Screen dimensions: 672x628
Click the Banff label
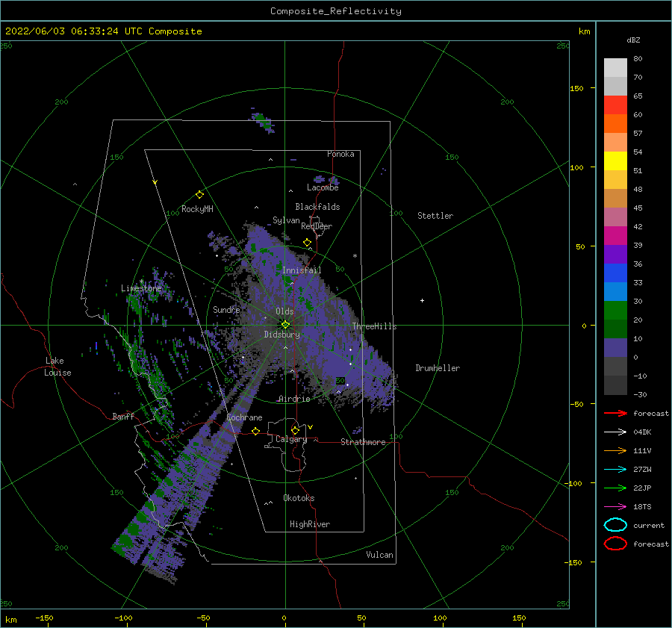[123, 416]
